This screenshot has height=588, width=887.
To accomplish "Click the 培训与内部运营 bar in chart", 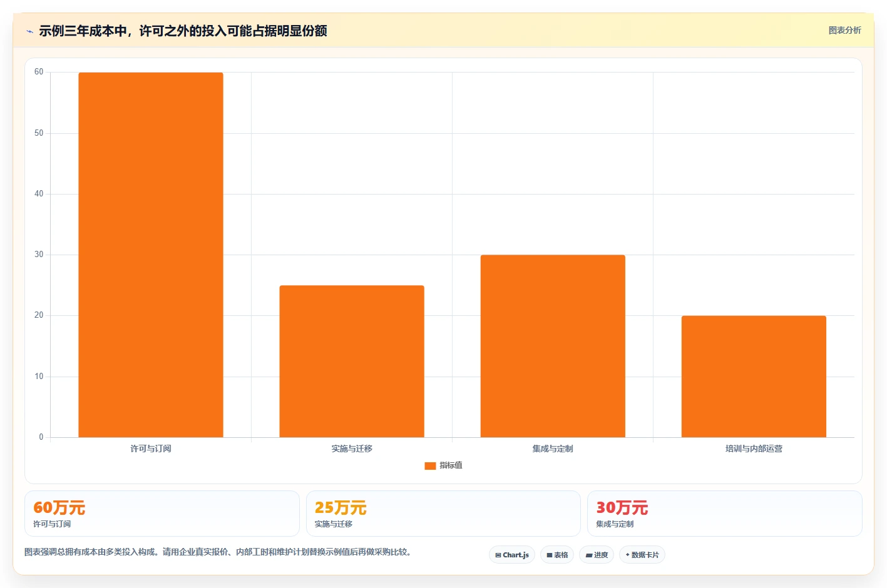I will pos(754,377).
